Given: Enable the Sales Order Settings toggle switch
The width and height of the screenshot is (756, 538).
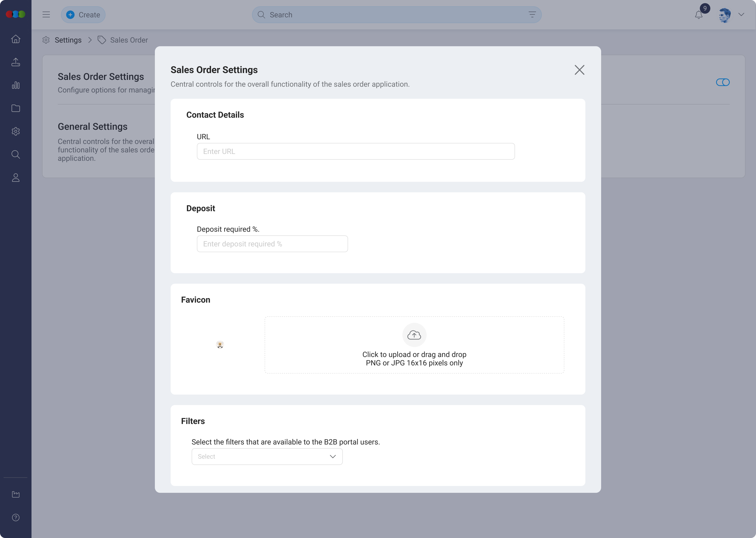Looking at the screenshot, I should click(723, 82).
